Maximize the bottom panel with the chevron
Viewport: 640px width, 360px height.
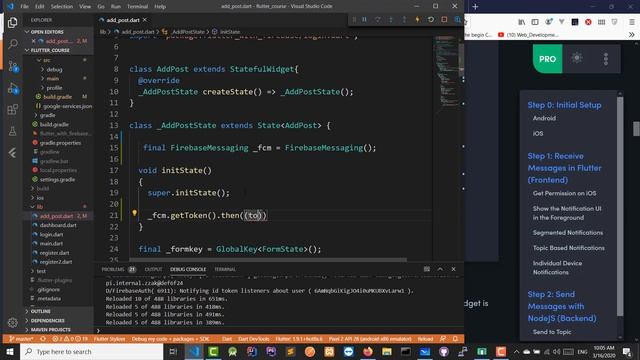[440, 269]
